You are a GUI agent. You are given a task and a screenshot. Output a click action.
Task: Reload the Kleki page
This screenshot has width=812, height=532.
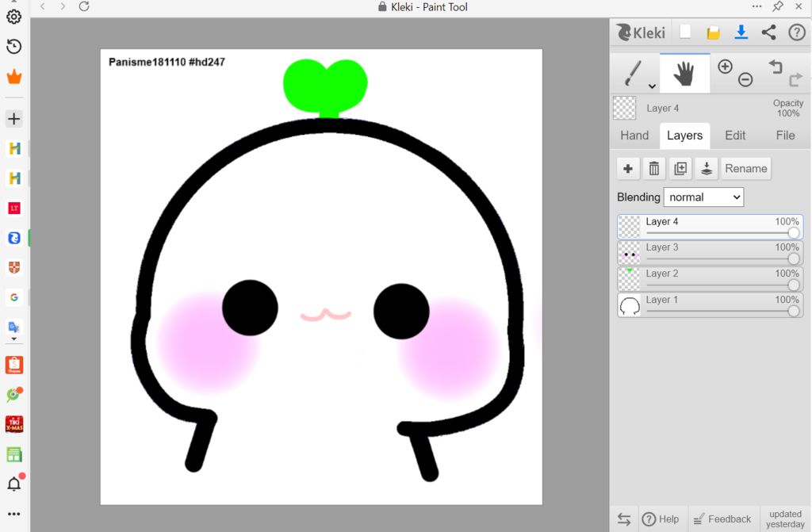click(84, 6)
